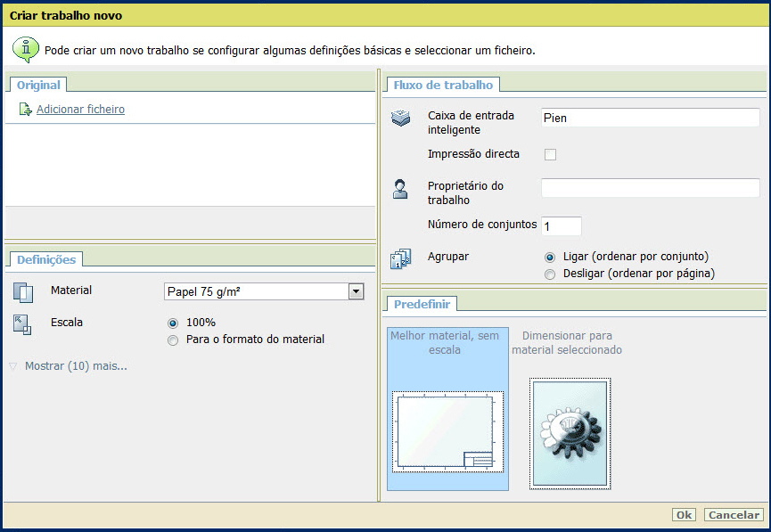Select the 100% scale radio button
Image resolution: width=771 pixels, height=532 pixels.
click(x=173, y=323)
